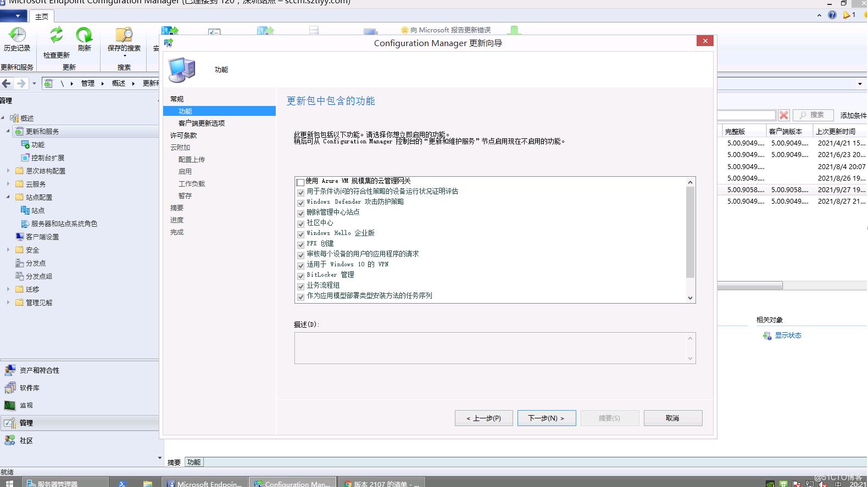Open the 保存的搜索 saved searches icon
Screen dimensions: 868x487
click(124, 35)
